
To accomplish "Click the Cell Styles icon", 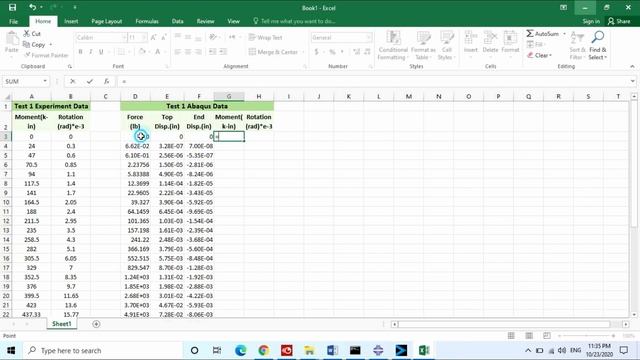I will [447, 38].
